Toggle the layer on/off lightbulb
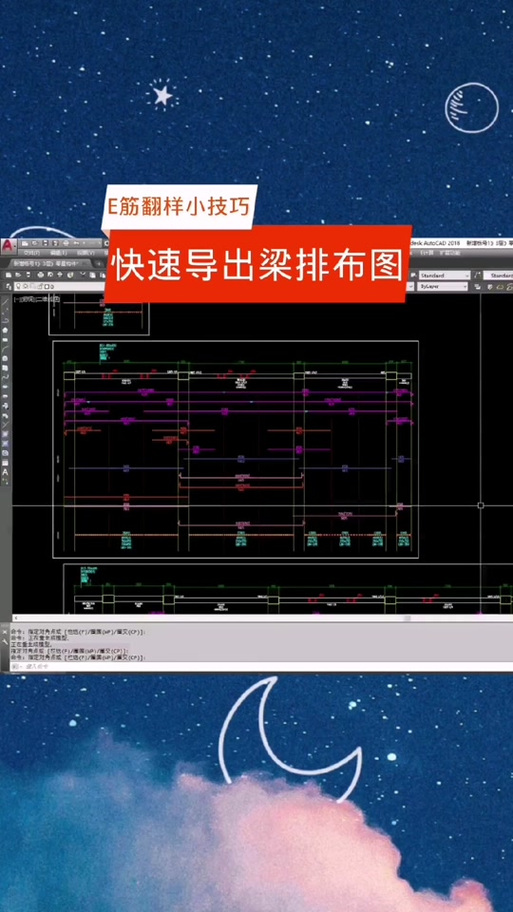Image resolution: width=513 pixels, height=912 pixels. [18, 286]
